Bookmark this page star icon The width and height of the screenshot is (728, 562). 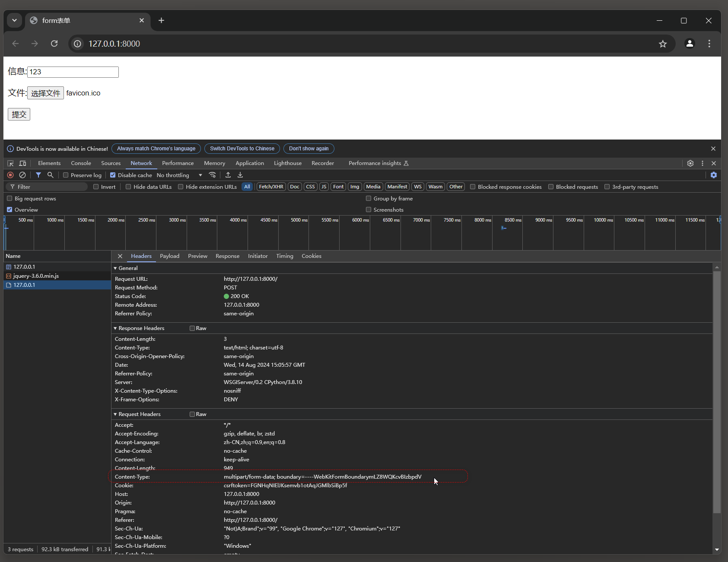[663, 44]
